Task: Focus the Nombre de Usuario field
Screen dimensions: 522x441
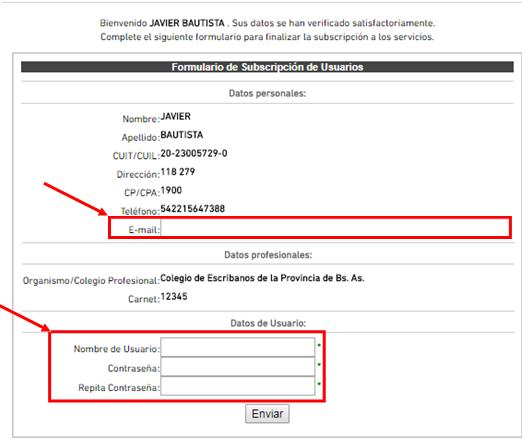Action: click(x=238, y=347)
